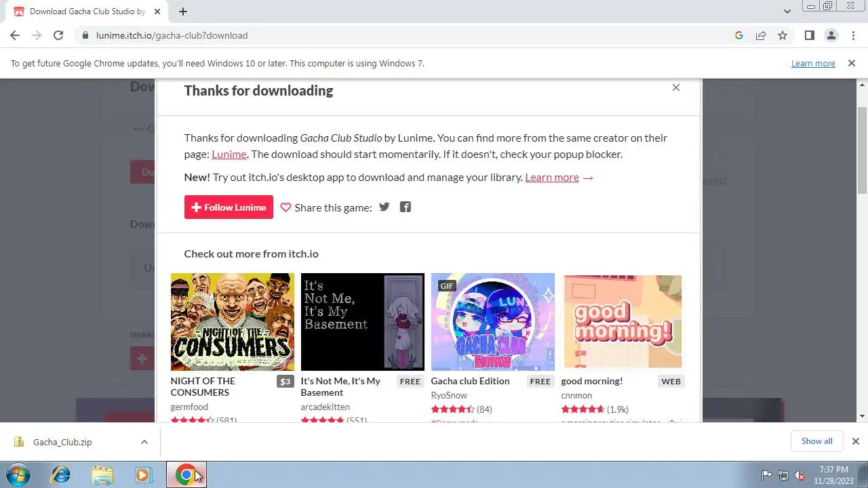Open the tab search dropdown
Screen dimensions: 868x488
click(x=787, y=12)
